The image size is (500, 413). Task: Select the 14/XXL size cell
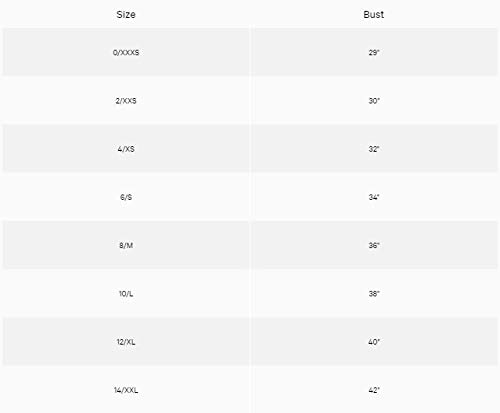[126, 390]
